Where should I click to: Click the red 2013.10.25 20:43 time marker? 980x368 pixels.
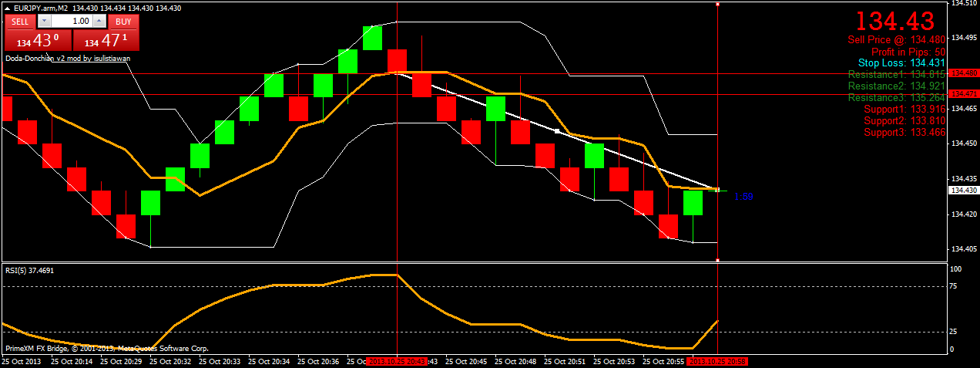coord(395,361)
